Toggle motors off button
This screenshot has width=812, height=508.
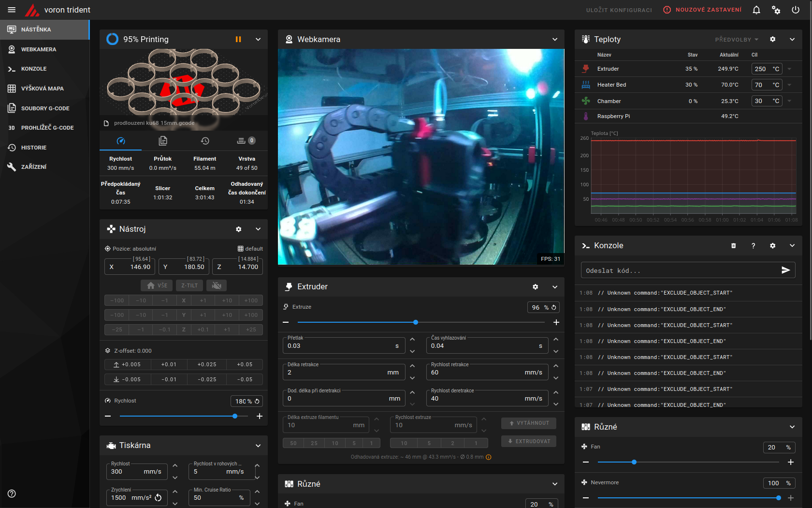tap(217, 285)
